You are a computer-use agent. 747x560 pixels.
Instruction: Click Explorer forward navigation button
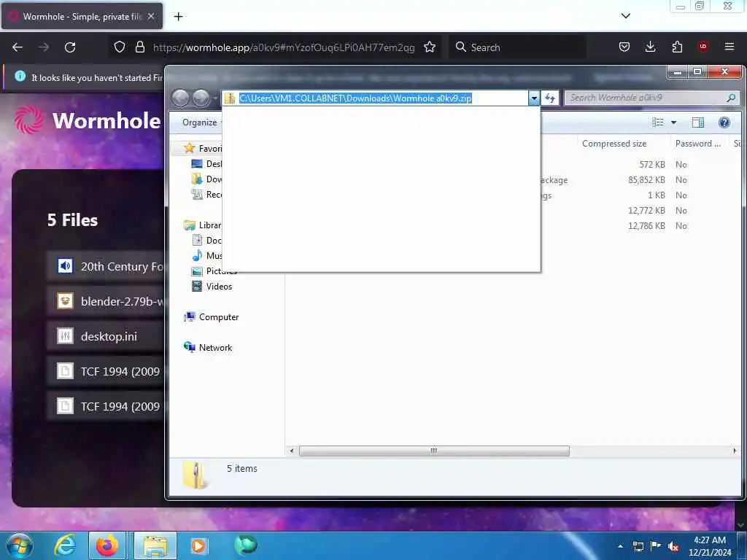click(x=201, y=98)
